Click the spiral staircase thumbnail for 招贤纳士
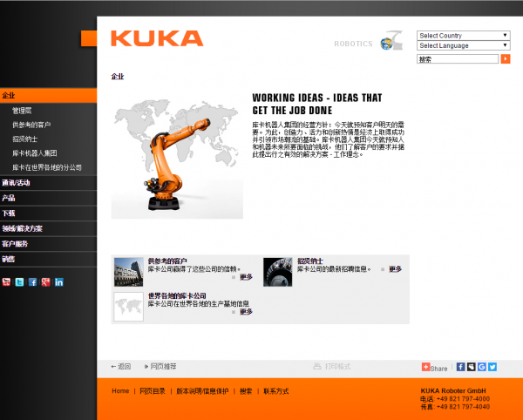Image resolution: width=523 pixels, height=420 pixels. [x=278, y=272]
